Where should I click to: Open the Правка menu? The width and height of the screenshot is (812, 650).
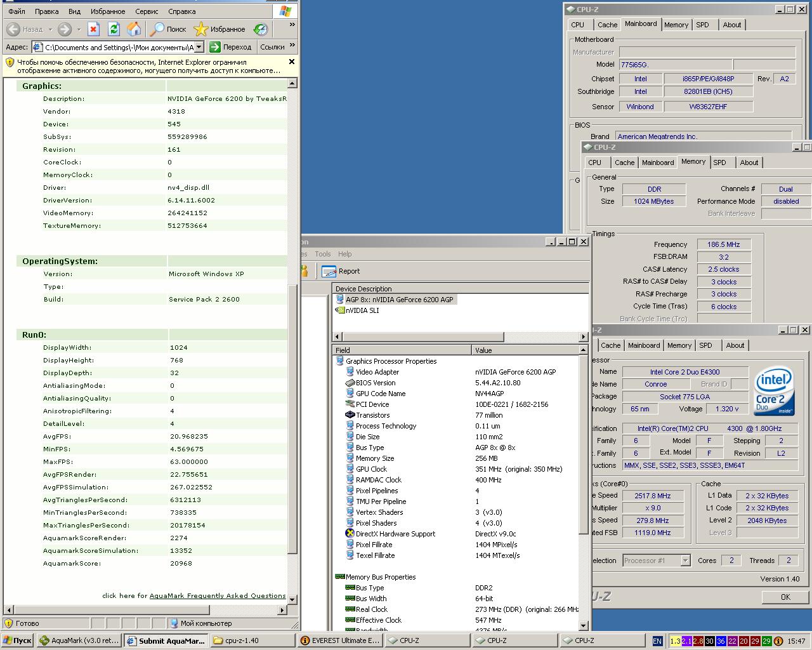click(x=47, y=11)
